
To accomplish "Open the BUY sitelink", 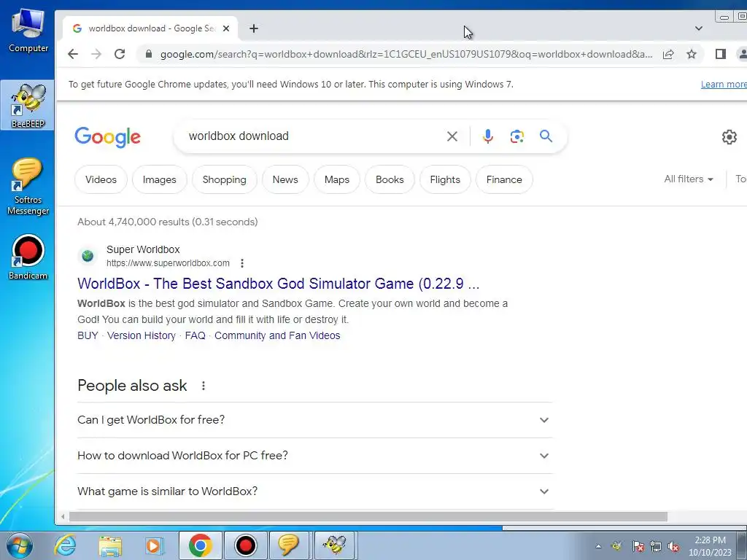I will (88, 335).
